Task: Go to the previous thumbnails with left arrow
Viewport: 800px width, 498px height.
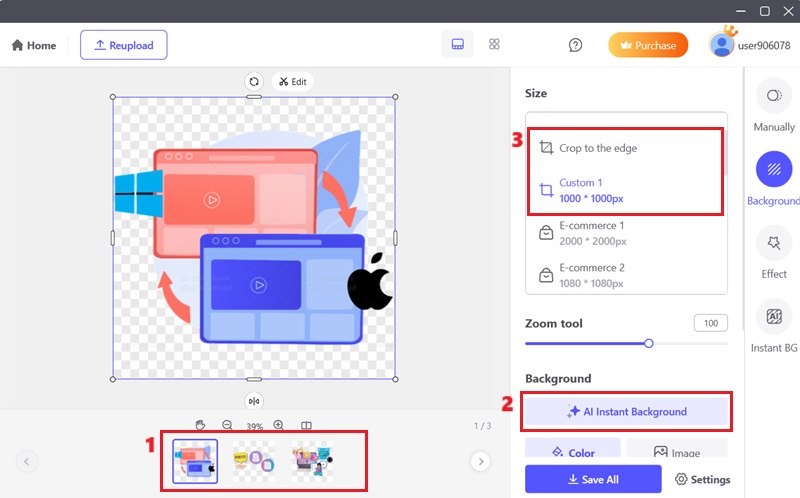Action: pyautogui.click(x=27, y=461)
